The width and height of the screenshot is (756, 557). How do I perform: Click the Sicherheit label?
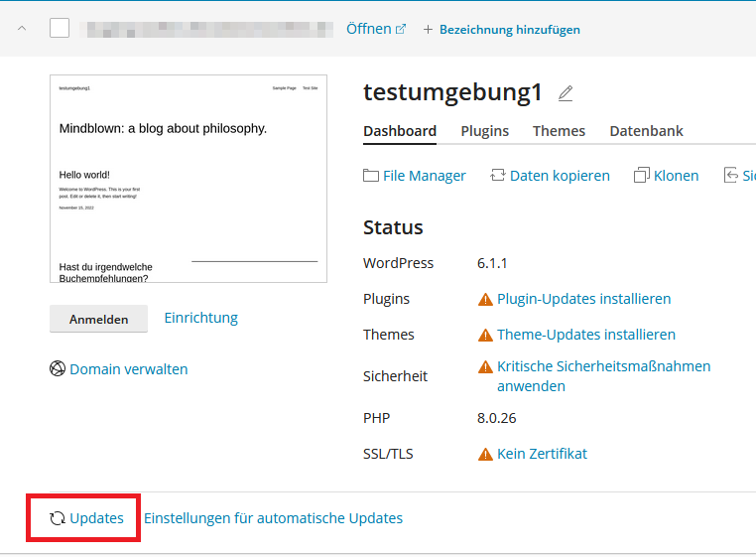point(395,376)
